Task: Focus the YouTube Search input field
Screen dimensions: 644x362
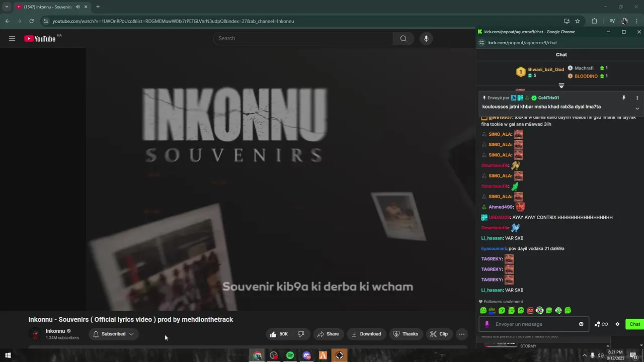Action: coord(303,39)
